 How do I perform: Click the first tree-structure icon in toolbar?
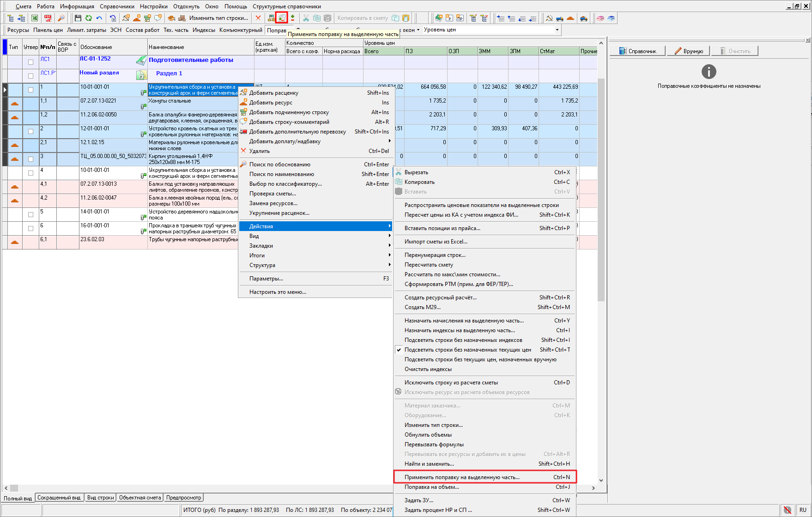pos(10,18)
